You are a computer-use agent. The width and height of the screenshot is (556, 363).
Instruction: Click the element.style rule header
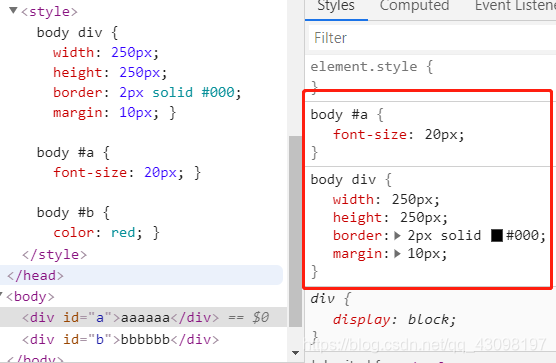[372, 67]
